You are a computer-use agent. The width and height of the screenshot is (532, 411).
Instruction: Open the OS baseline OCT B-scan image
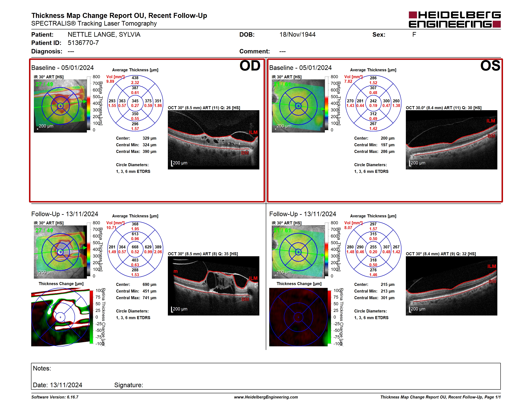(451, 140)
